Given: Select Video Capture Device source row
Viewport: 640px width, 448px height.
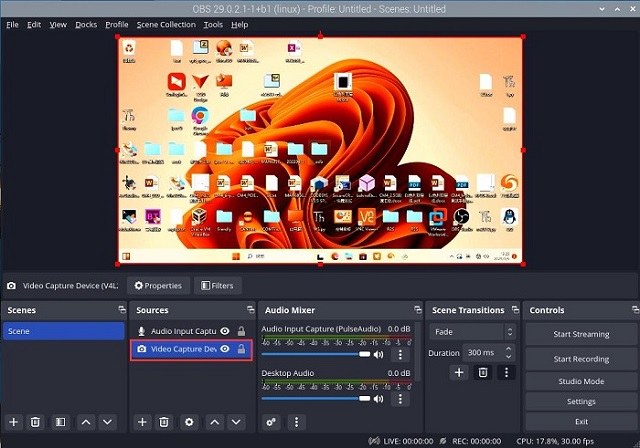Looking at the screenshot, I should (x=191, y=349).
